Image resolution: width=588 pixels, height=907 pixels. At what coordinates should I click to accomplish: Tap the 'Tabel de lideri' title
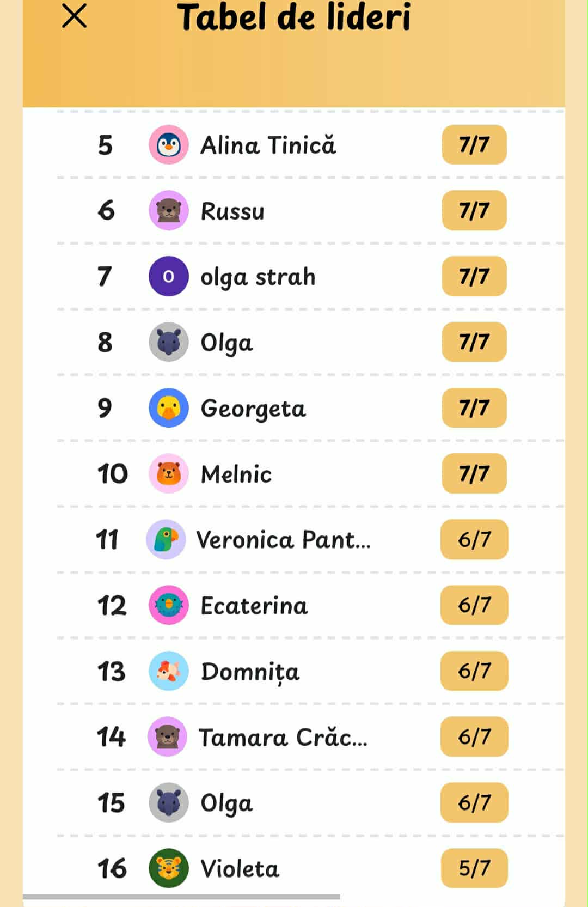294,17
